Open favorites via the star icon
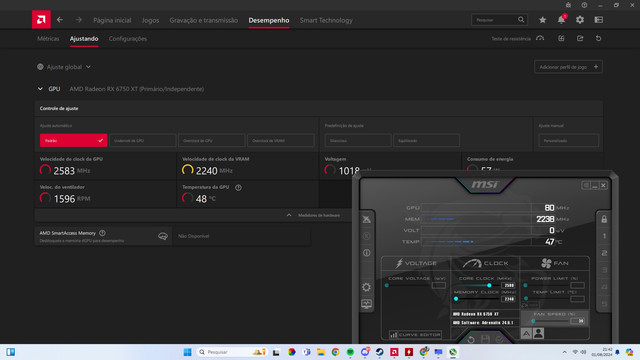The width and height of the screenshot is (640, 360). click(x=542, y=20)
